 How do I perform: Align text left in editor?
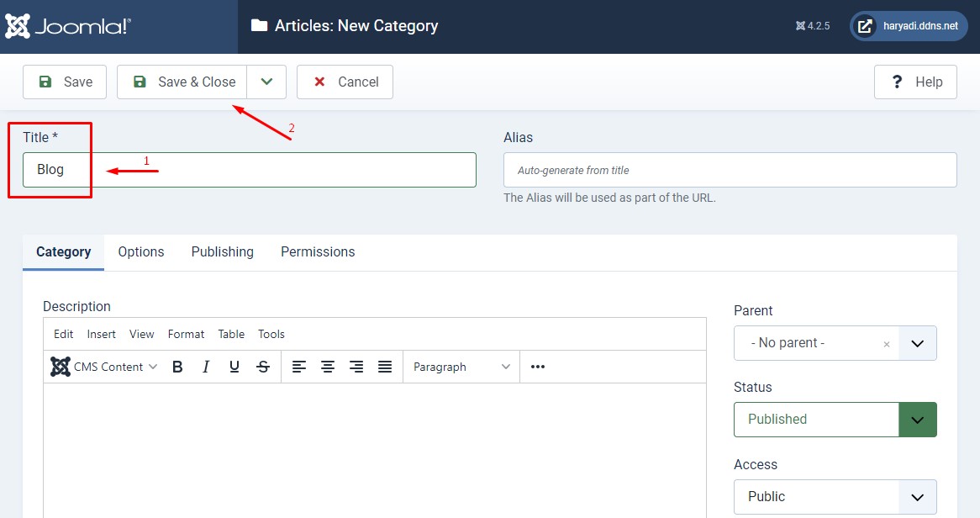[299, 367]
